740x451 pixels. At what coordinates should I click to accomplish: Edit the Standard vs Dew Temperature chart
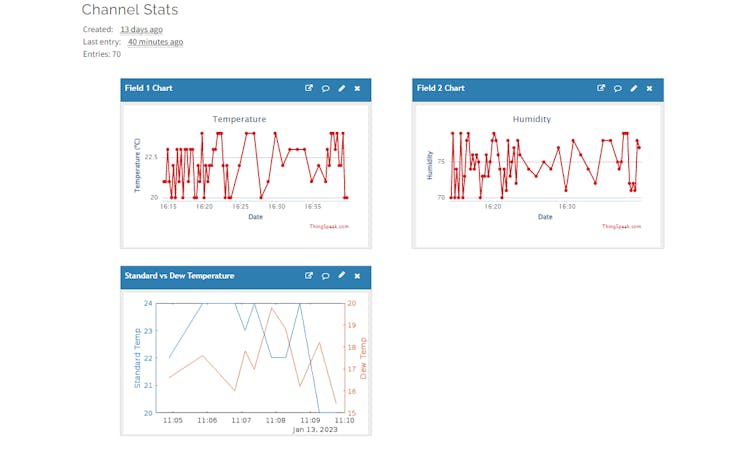point(342,275)
